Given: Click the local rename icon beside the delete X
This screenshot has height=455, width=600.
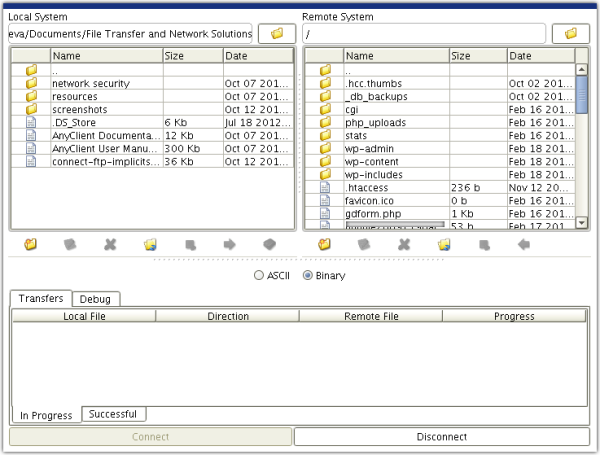Looking at the screenshot, I should coord(70,244).
